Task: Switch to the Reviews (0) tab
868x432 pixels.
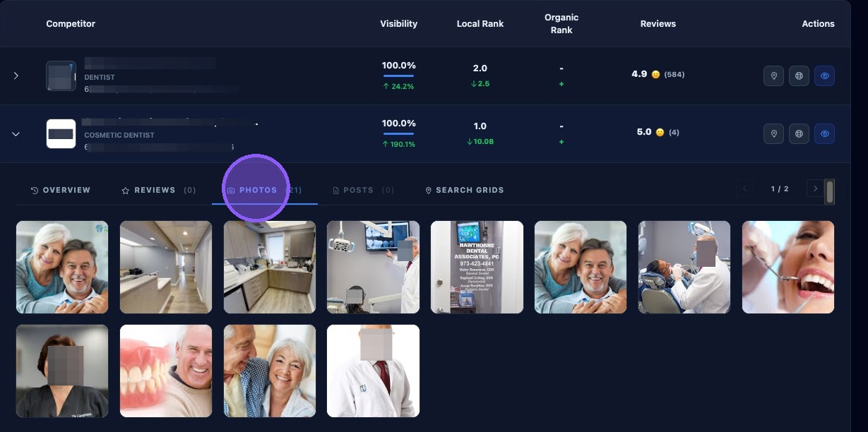Action: click(159, 190)
